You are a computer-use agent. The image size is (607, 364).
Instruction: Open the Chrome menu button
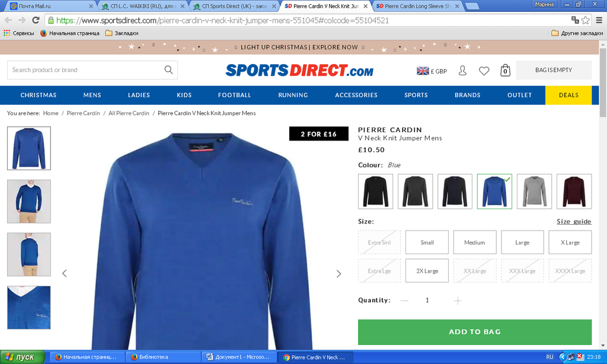599,20
